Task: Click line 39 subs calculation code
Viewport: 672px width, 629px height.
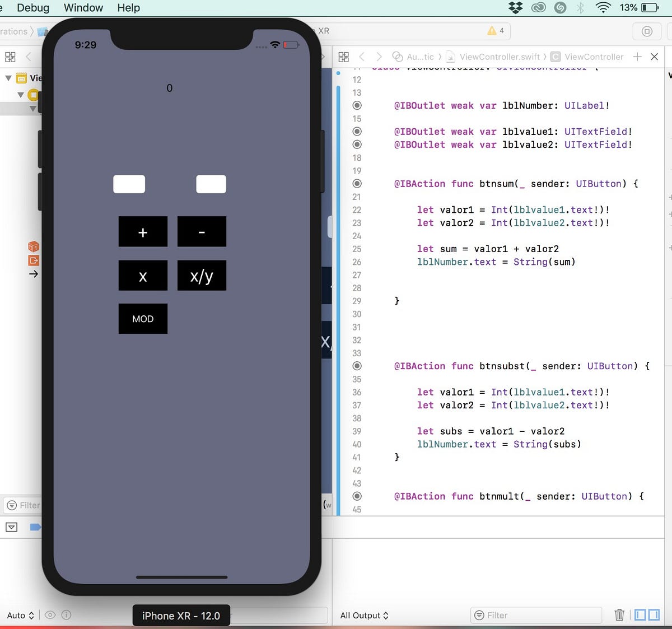Action: click(x=491, y=431)
